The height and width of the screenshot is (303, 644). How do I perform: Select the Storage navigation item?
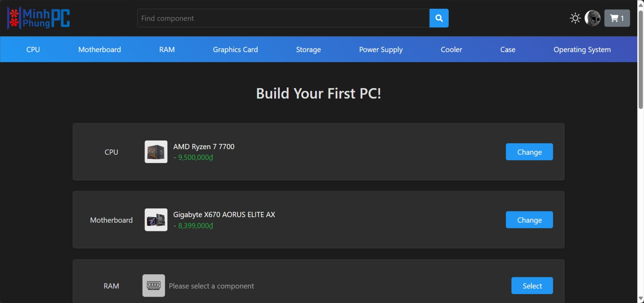click(x=308, y=50)
